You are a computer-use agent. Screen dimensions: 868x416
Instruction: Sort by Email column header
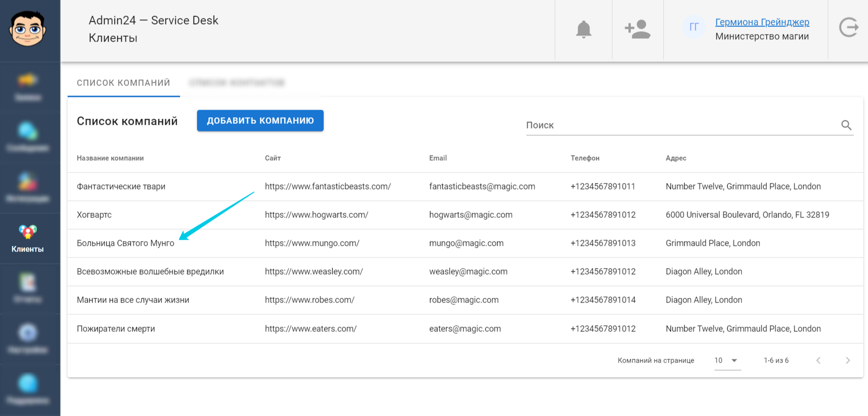point(438,158)
